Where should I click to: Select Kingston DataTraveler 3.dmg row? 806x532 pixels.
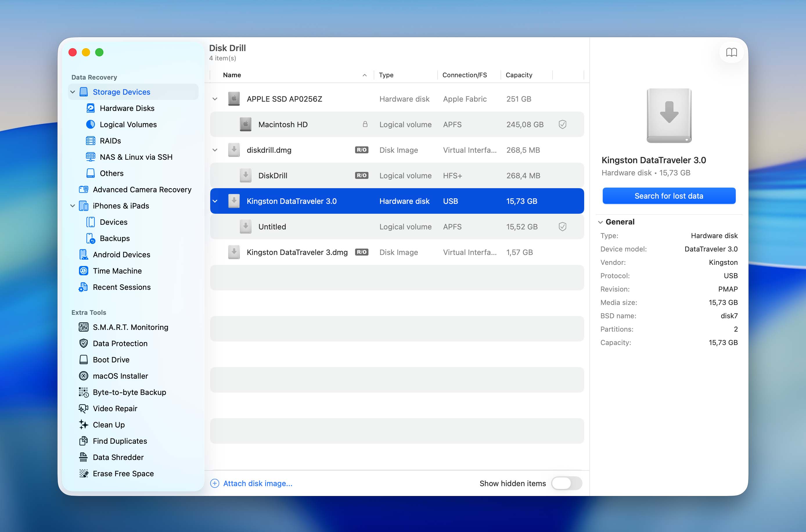(x=397, y=252)
